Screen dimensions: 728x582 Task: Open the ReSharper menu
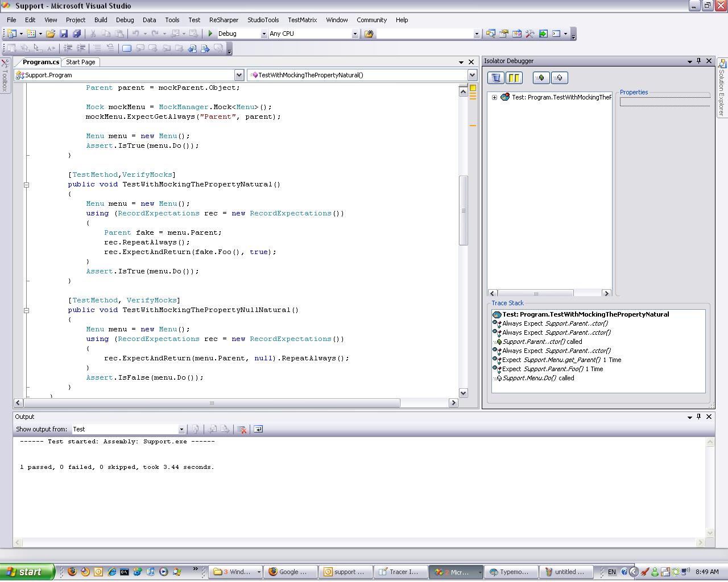click(x=224, y=20)
